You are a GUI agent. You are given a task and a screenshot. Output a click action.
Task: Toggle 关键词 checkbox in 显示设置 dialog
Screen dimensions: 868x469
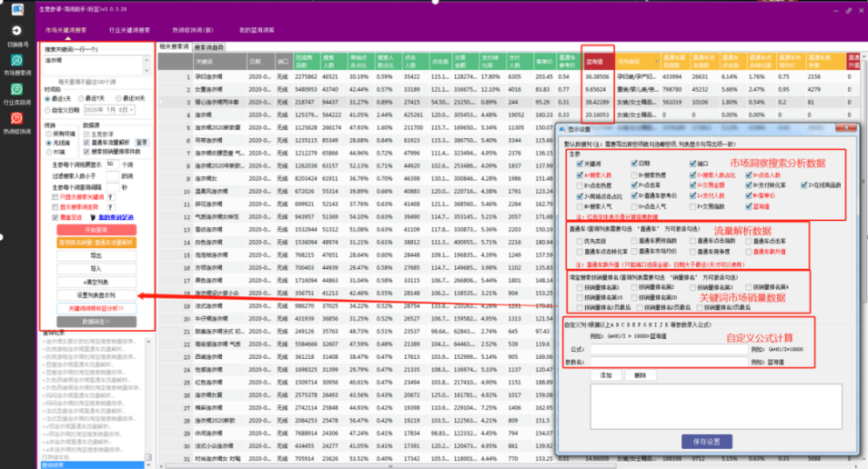(x=580, y=164)
